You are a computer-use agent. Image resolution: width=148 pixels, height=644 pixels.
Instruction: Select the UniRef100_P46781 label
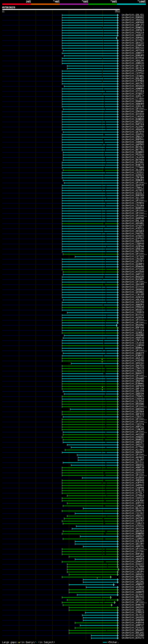pos(133,233)
